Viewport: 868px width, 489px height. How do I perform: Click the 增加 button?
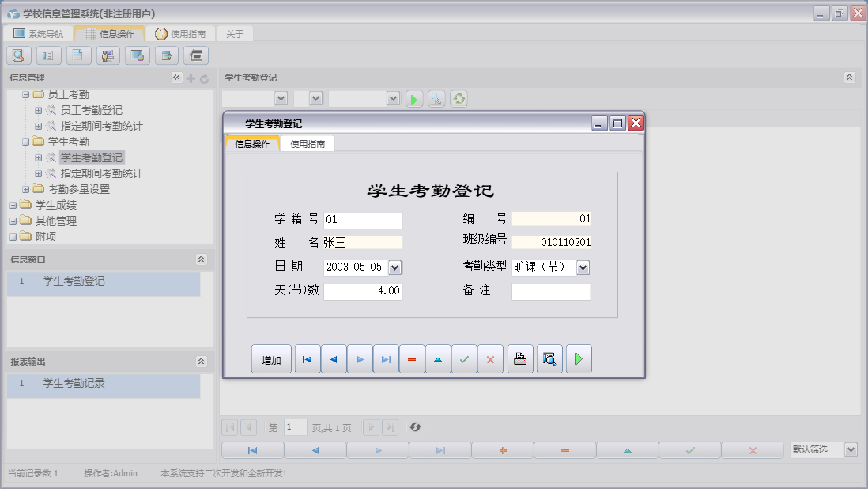point(271,359)
